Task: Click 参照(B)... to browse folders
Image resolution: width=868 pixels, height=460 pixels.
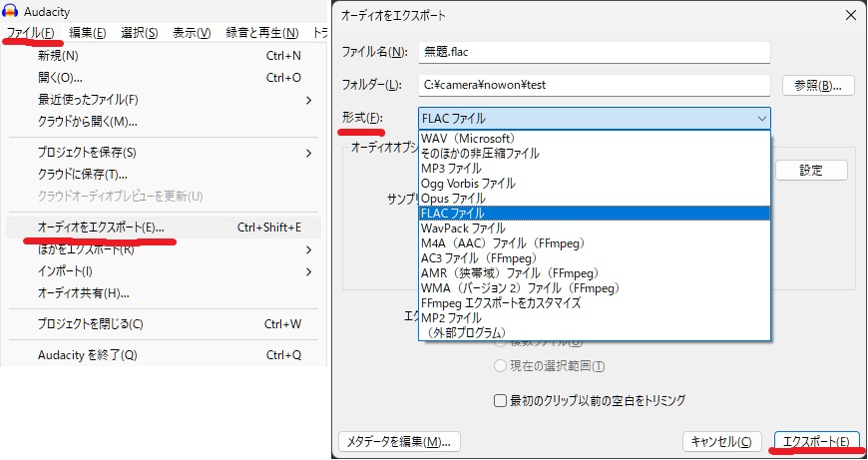Action: tap(817, 85)
